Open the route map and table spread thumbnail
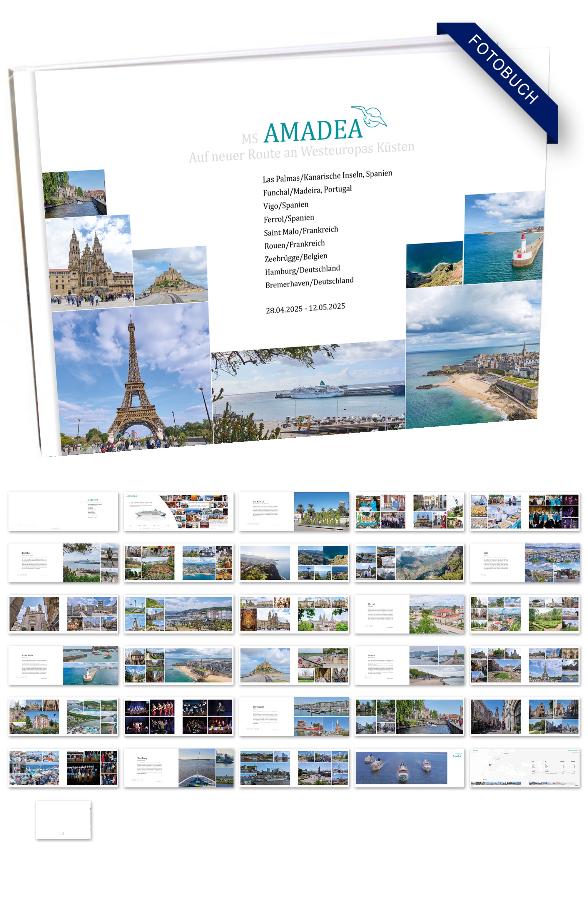The height and width of the screenshot is (900, 588). (x=524, y=768)
